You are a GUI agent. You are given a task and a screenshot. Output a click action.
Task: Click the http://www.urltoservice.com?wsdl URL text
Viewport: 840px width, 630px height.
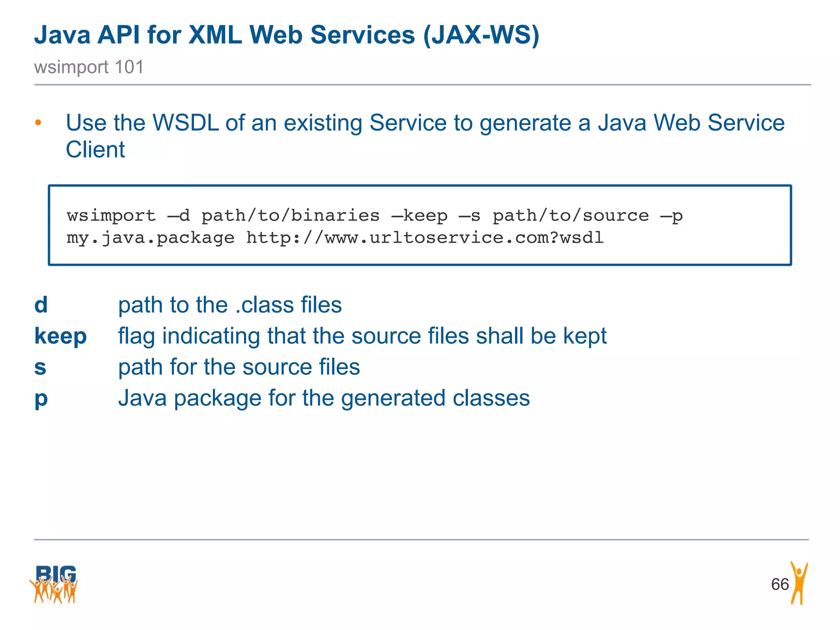(425, 238)
